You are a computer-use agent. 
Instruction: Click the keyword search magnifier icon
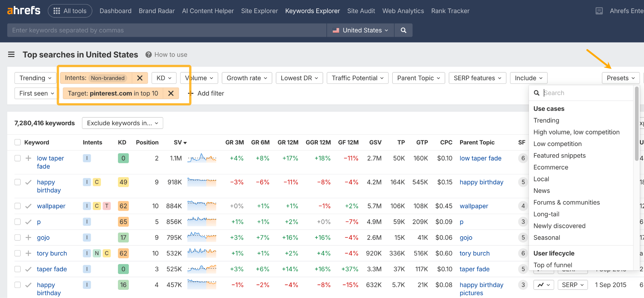pos(403,30)
